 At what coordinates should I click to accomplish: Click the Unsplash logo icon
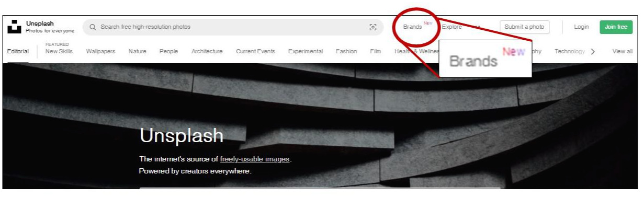point(14,27)
